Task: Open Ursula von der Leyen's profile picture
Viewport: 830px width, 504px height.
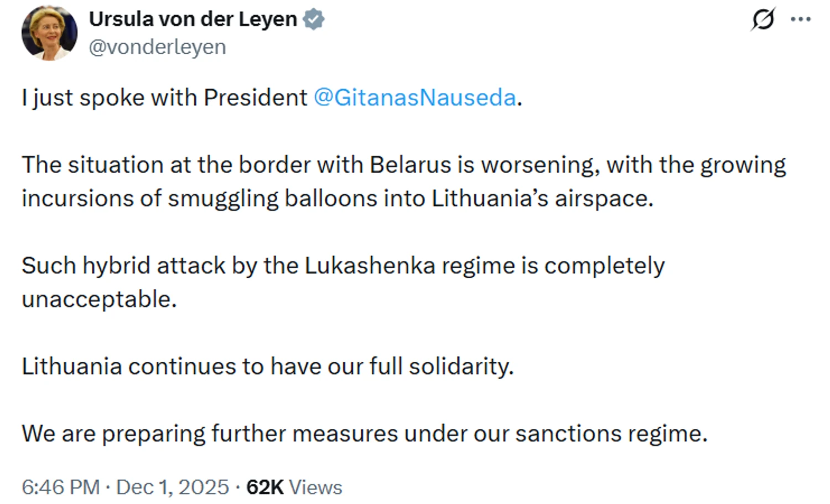Action: [49, 33]
